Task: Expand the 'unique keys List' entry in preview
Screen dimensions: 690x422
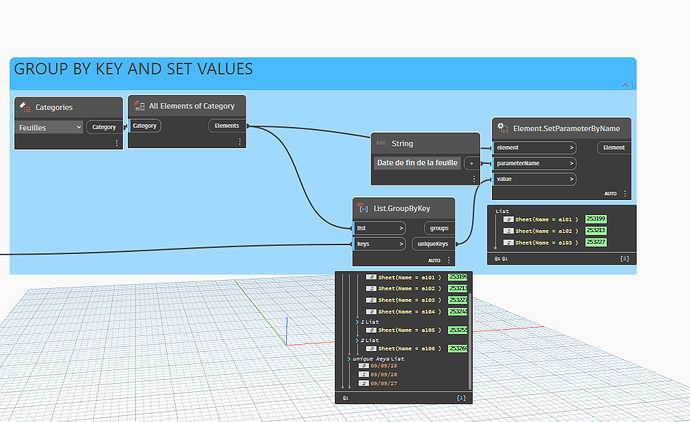Action: point(349,357)
